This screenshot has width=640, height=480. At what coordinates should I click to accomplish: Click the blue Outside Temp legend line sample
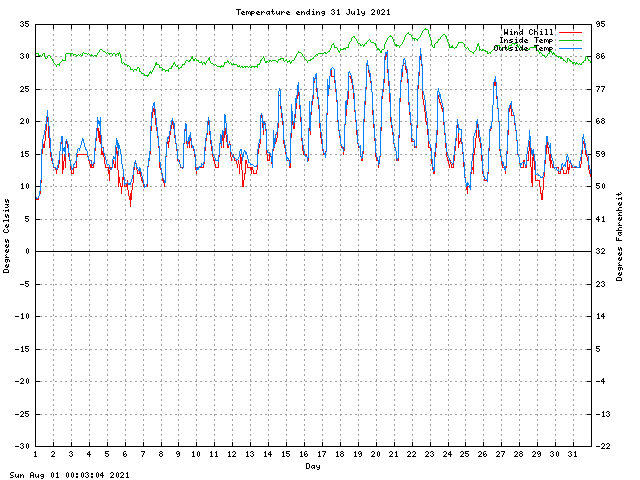tap(570, 49)
